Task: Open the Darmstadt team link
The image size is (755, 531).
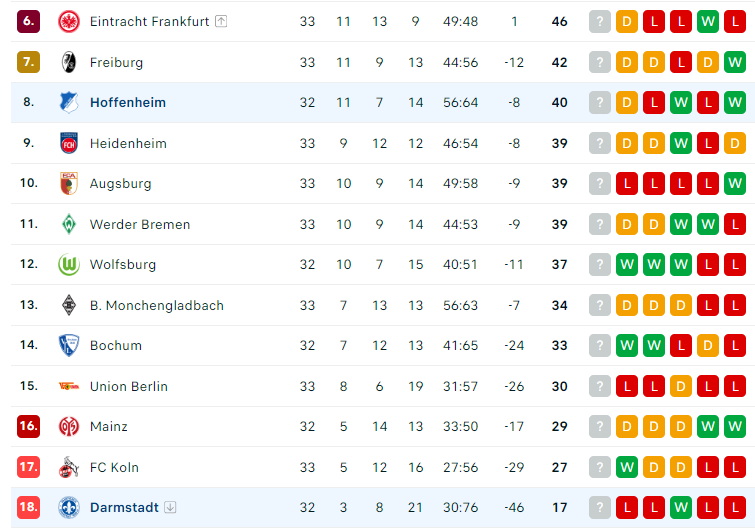Action: click(124, 507)
